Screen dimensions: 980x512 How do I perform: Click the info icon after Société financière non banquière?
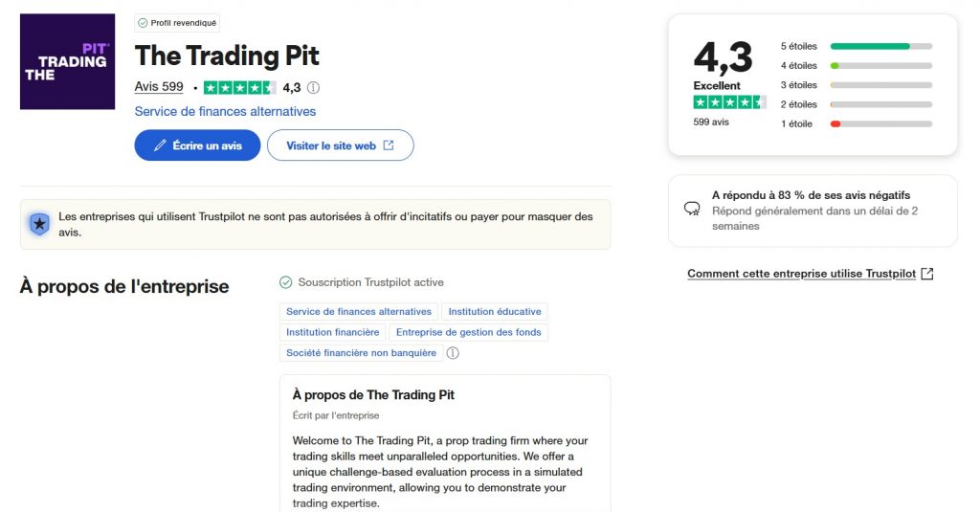(x=453, y=352)
